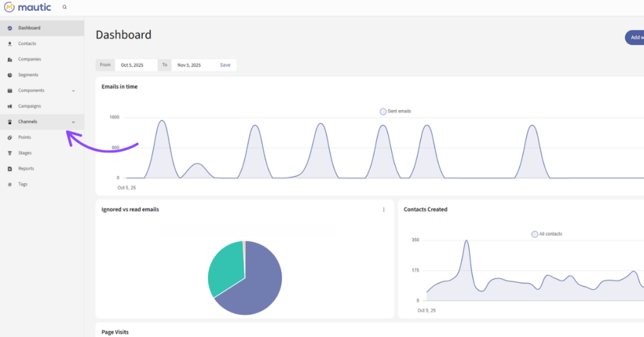Viewport: 644px width, 337px height.
Task: Toggle the Sent emails legend marker
Action: pos(383,111)
